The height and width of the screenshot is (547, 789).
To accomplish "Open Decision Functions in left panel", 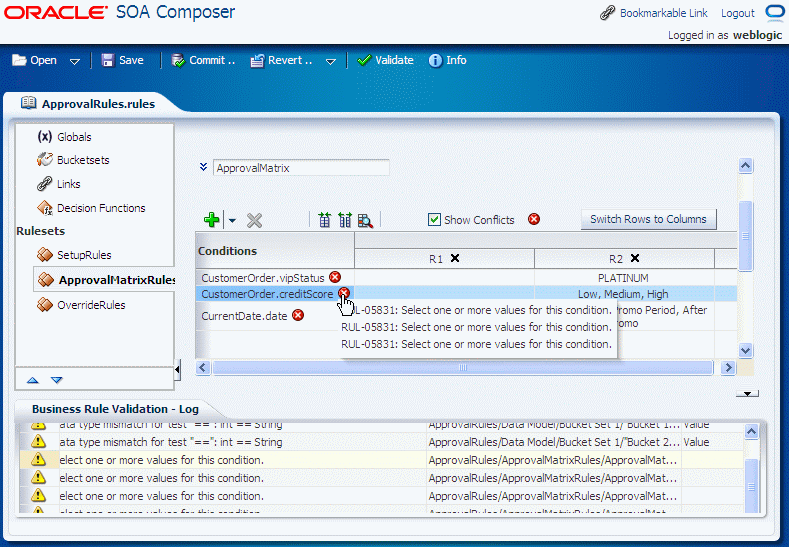I will point(101,208).
